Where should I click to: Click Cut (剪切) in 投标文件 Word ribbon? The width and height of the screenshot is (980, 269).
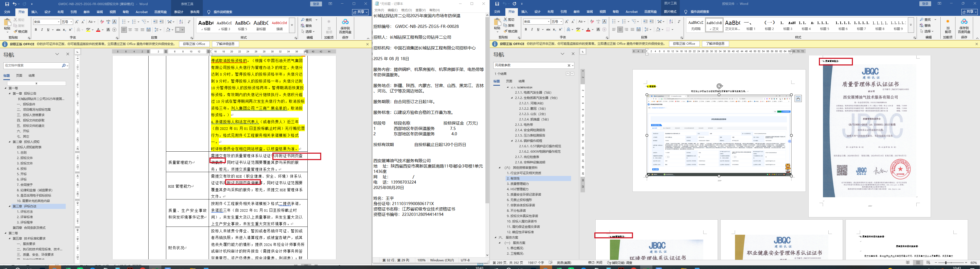coord(509,19)
